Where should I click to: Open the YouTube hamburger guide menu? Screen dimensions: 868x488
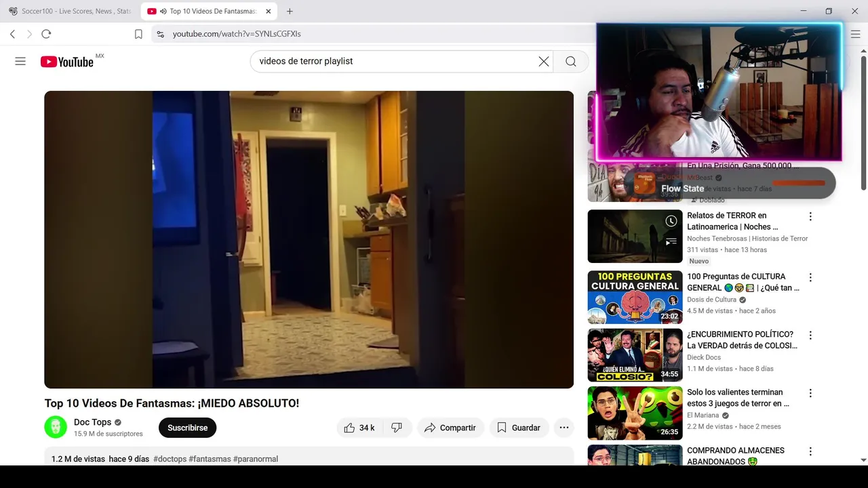click(20, 61)
